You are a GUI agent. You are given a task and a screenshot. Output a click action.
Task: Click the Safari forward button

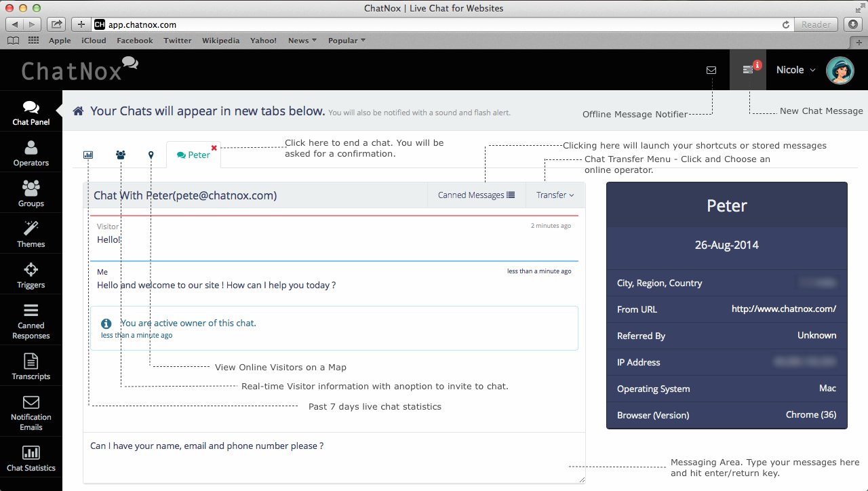click(x=33, y=24)
